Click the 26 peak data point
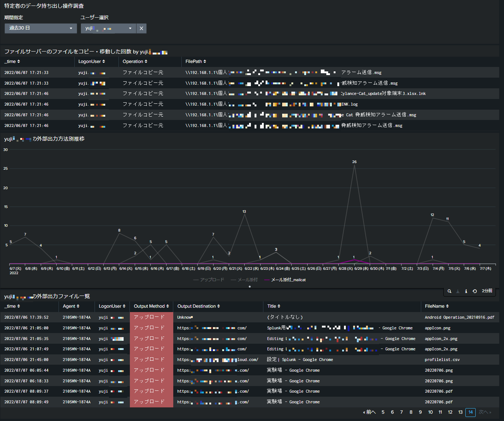This screenshot has height=421, width=504. pos(354,165)
